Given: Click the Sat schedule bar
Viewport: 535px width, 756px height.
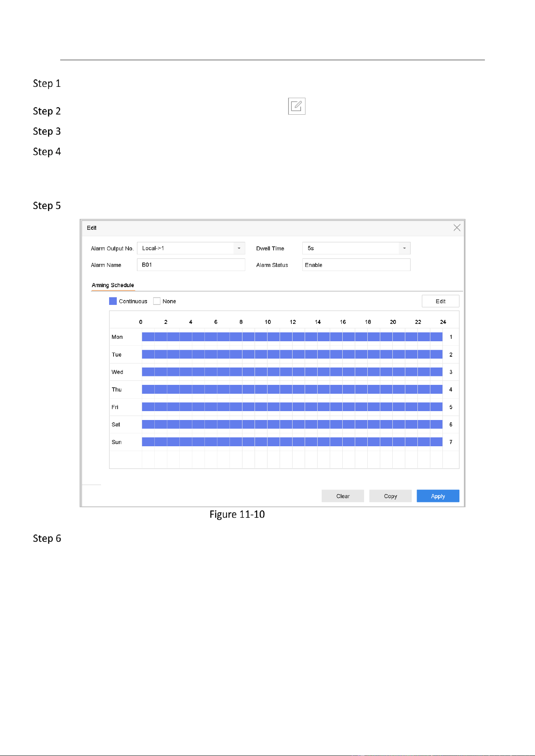Looking at the screenshot, I should [292, 424].
